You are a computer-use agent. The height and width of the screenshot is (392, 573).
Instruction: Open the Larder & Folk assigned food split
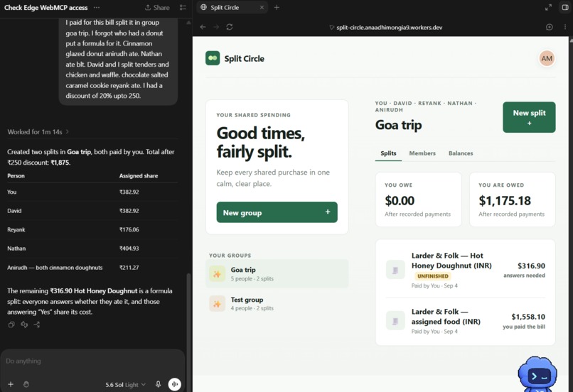(x=465, y=321)
